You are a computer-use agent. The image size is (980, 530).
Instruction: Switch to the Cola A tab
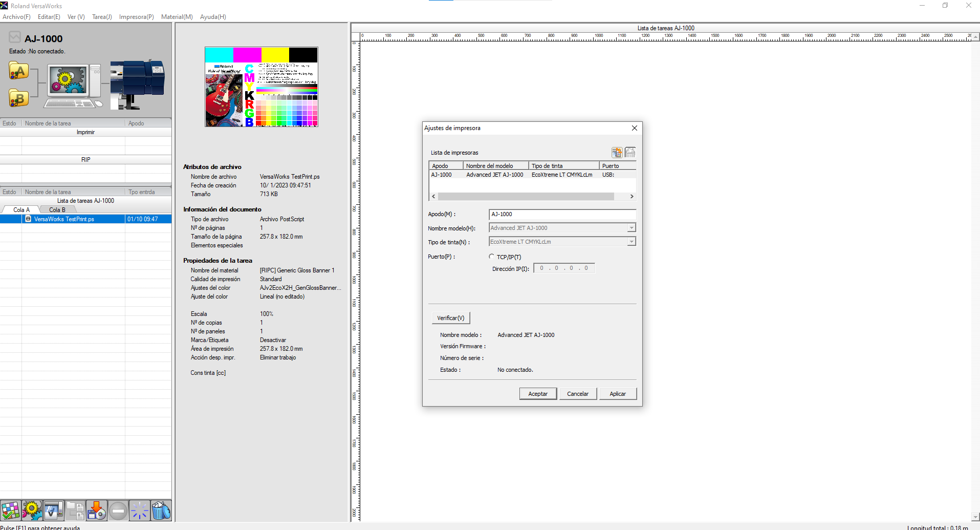[x=21, y=210]
